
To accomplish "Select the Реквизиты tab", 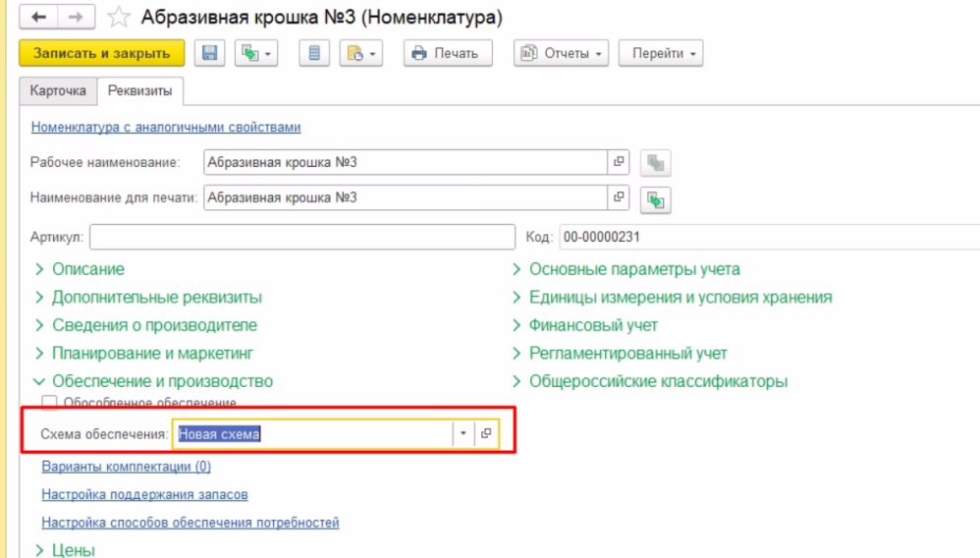I will [141, 91].
